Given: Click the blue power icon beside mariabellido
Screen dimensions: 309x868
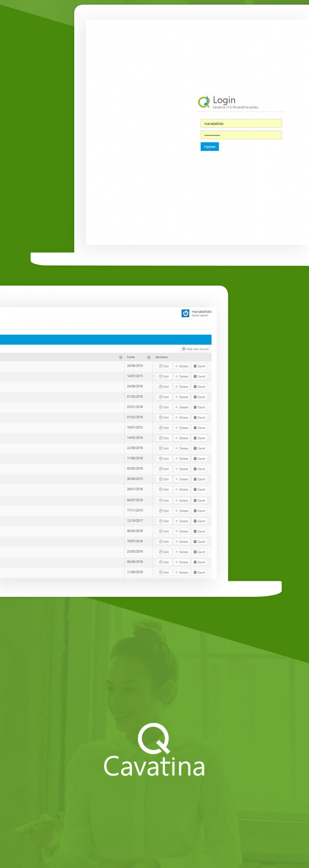Looking at the screenshot, I should pos(185,313).
